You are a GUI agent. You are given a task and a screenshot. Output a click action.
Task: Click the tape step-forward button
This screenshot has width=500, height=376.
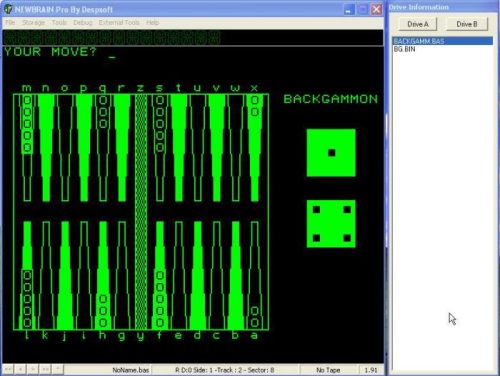33,369
